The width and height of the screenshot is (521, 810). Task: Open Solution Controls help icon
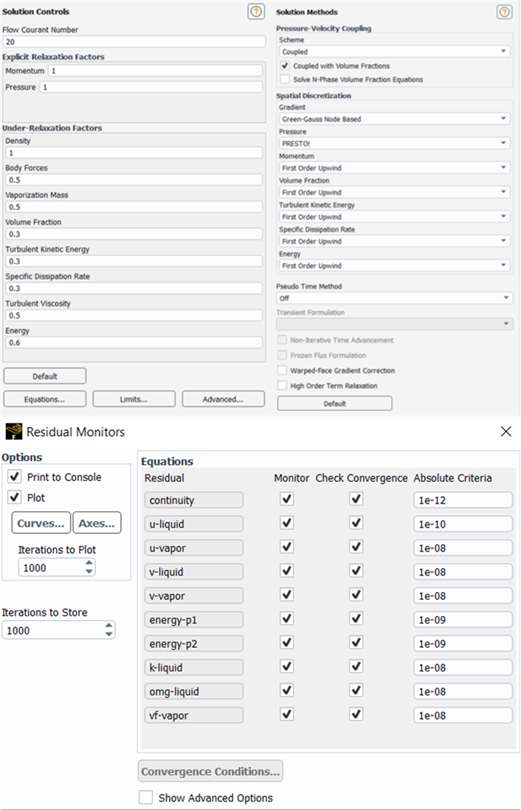(256, 11)
